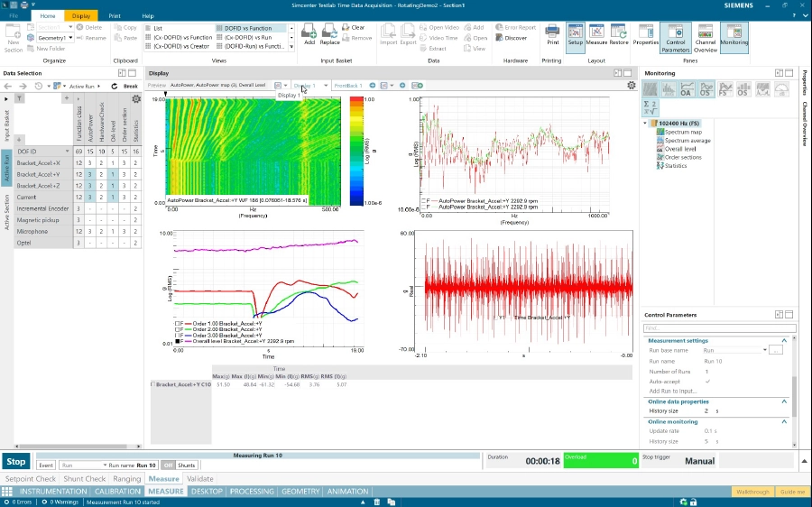812x507 pixels.
Task: Collapse the 102400 Hz (FS) tree node
Action: coord(646,124)
